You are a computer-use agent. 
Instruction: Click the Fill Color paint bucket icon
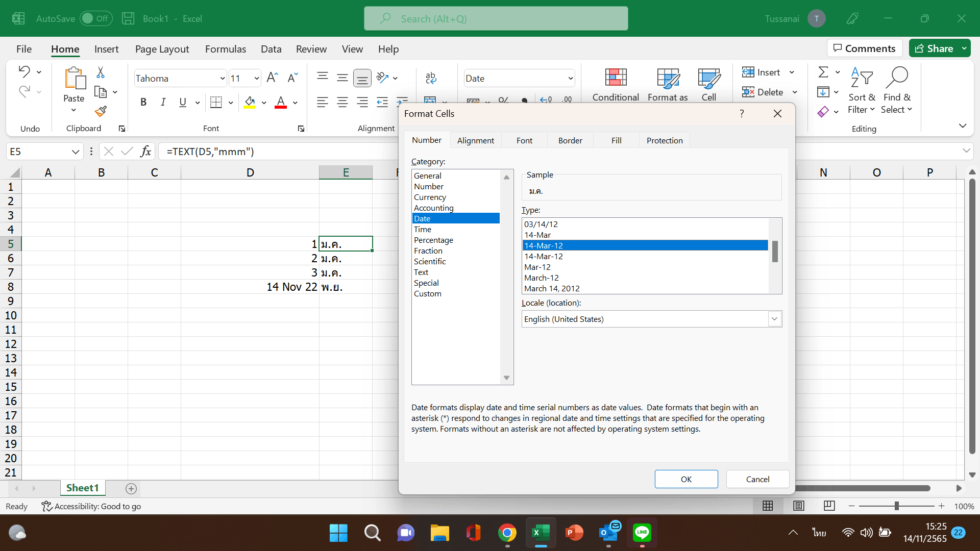[250, 102]
